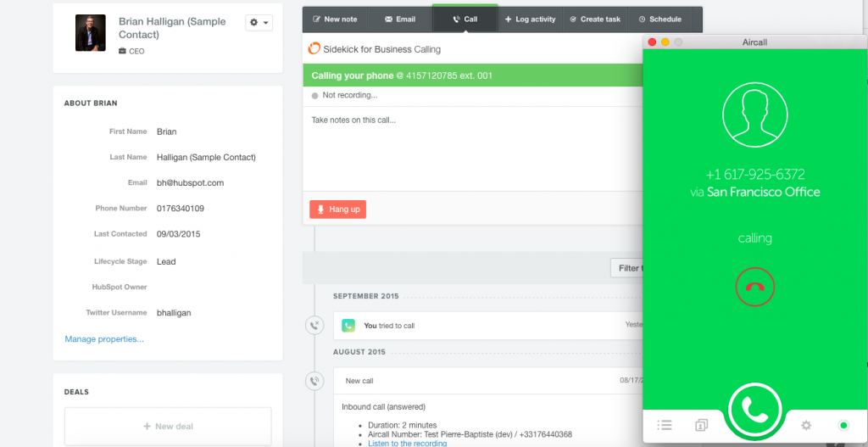Click the missed call timeline icon for September
This screenshot has height=447, width=868.
[x=314, y=325]
